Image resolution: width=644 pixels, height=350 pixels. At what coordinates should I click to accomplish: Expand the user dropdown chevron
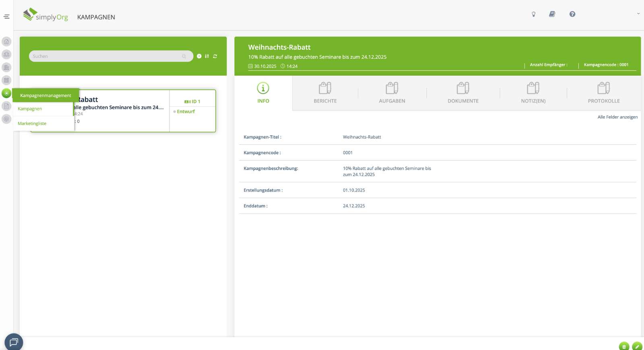click(638, 14)
